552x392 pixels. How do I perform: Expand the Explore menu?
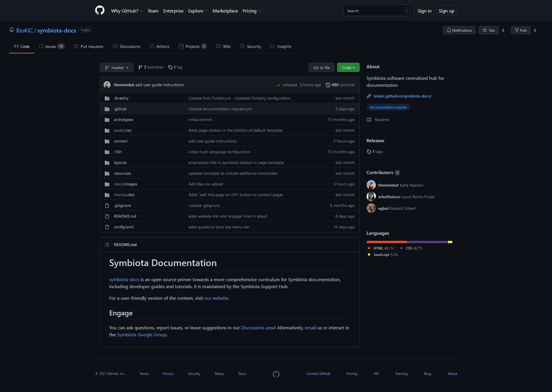(198, 11)
